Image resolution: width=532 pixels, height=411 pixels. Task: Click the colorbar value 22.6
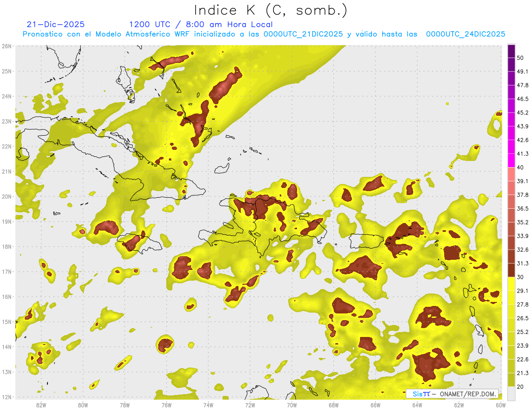tap(523, 359)
